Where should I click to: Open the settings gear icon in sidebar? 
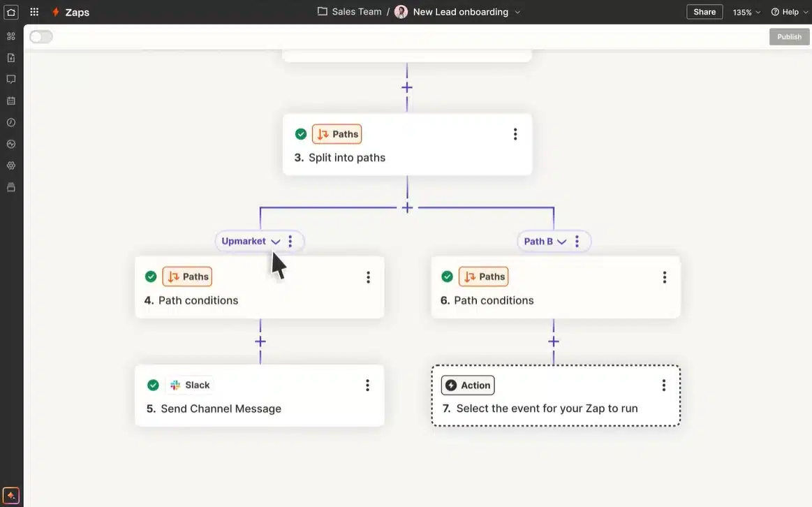click(10, 165)
